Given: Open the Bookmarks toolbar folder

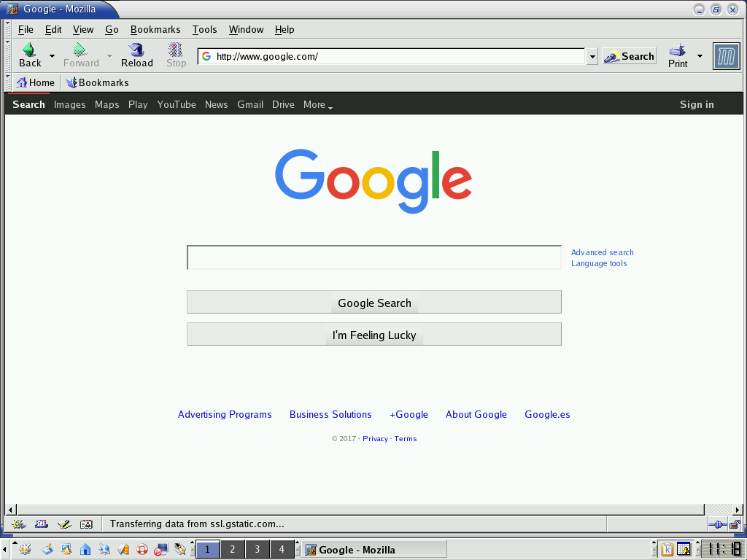Looking at the screenshot, I should pyautogui.click(x=97, y=82).
